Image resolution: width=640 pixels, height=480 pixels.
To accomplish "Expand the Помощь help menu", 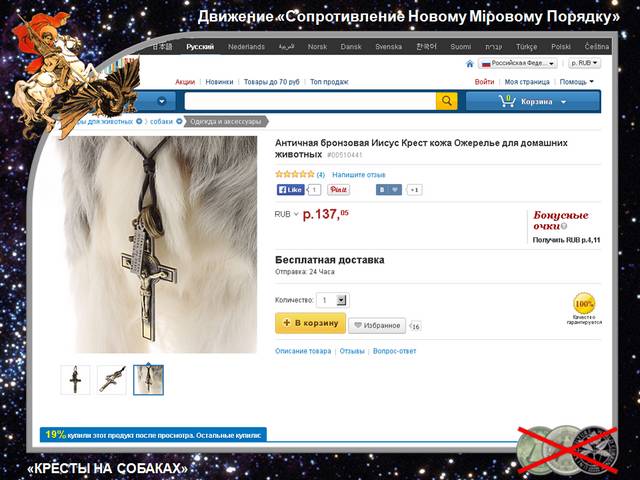I will [576, 82].
